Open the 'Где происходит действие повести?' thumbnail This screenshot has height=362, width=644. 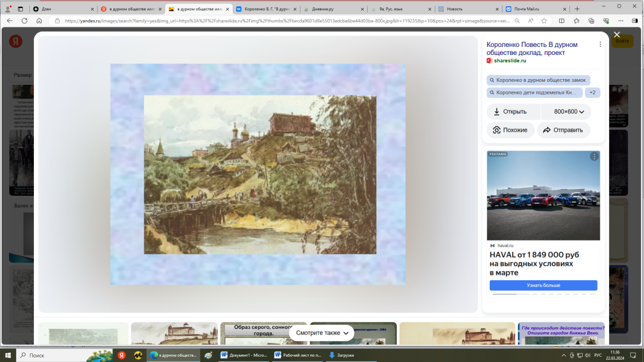coord(561,334)
